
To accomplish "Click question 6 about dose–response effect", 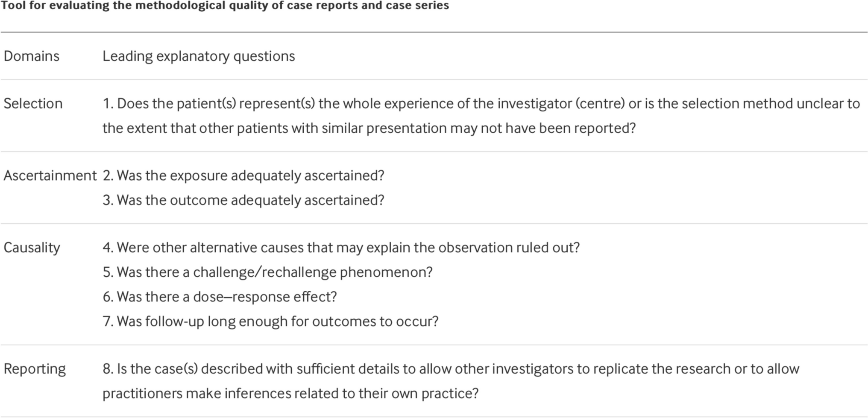I will pyautogui.click(x=220, y=297).
